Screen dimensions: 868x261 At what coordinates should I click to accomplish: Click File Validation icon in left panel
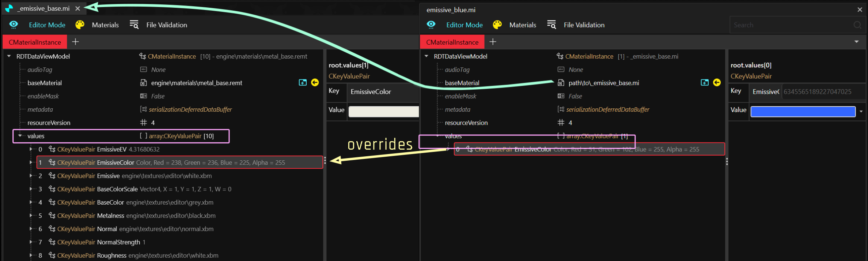click(x=134, y=25)
